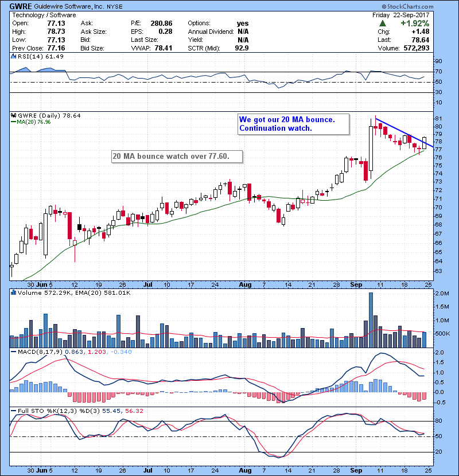Click the Volume value 572,293
This screenshot has width=459, height=476.
tap(417, 48)
